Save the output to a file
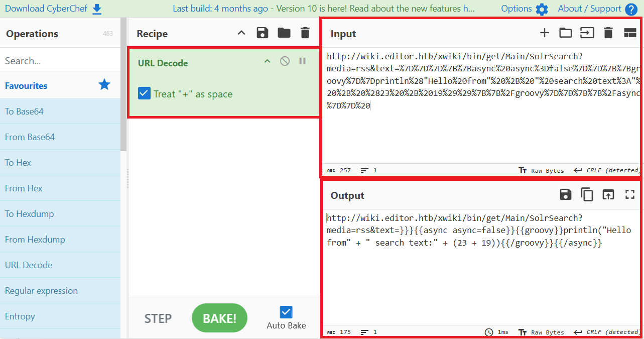 click(x=566, y=195)
